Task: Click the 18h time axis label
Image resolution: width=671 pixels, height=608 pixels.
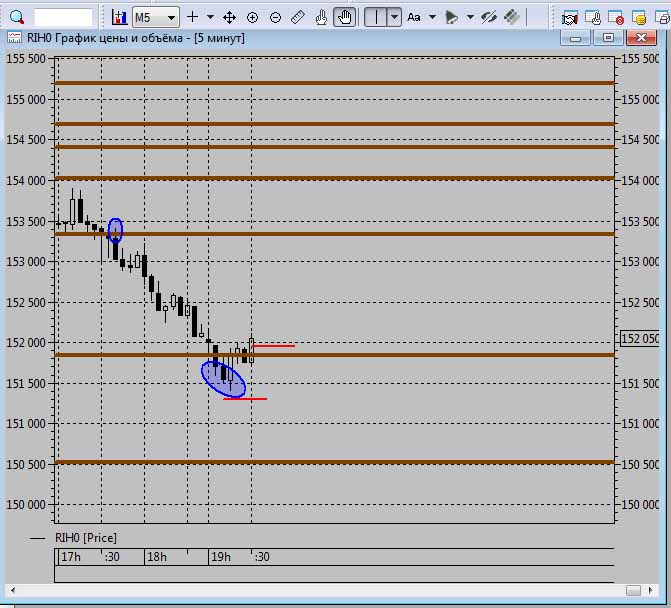Action: pos(157,557)
